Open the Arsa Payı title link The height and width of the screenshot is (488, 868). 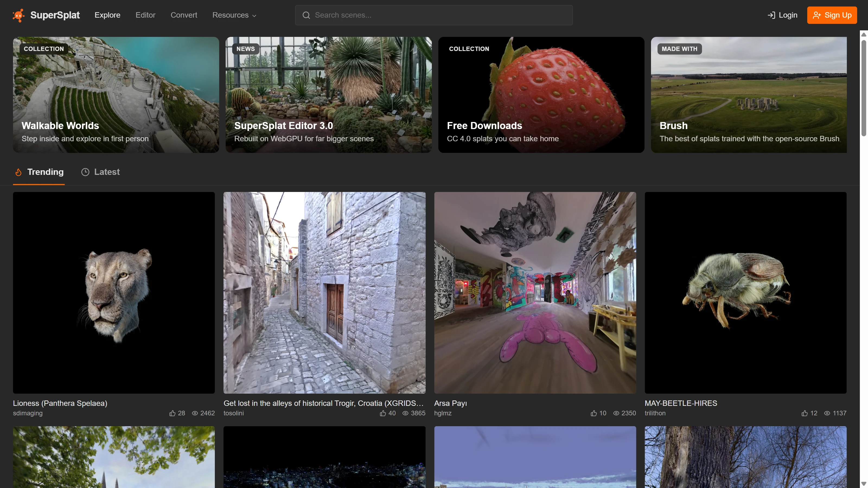(x=451, y=403)
